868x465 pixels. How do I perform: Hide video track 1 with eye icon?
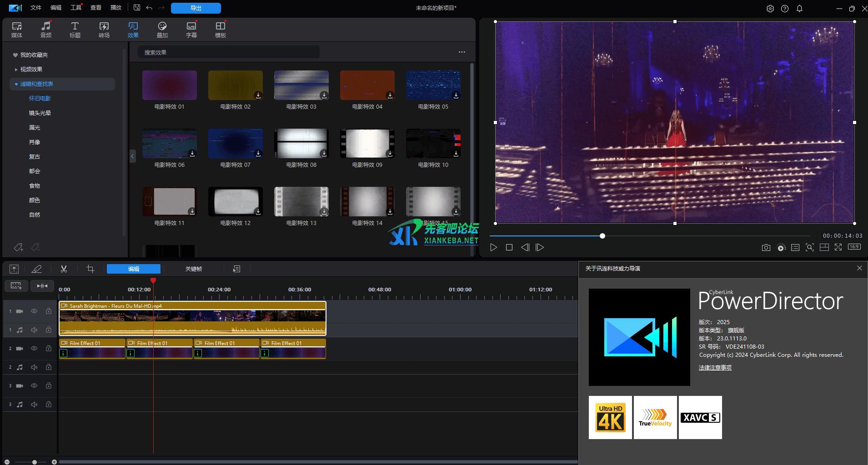pyautogui.click(x=34, y=311)
